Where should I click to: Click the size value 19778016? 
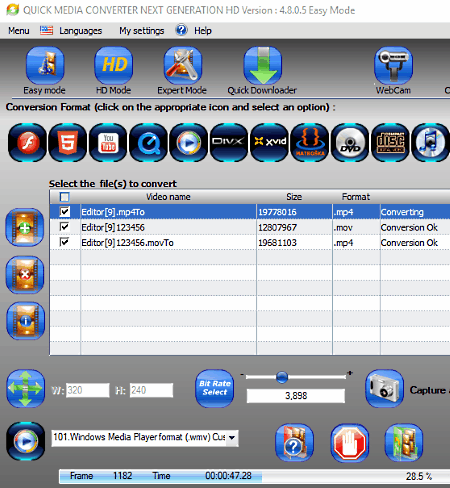coord(277,212)
